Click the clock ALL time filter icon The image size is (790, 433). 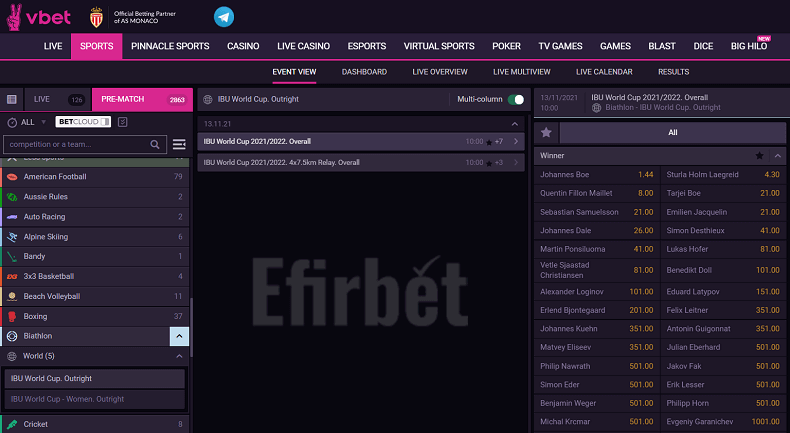point(12,122)
